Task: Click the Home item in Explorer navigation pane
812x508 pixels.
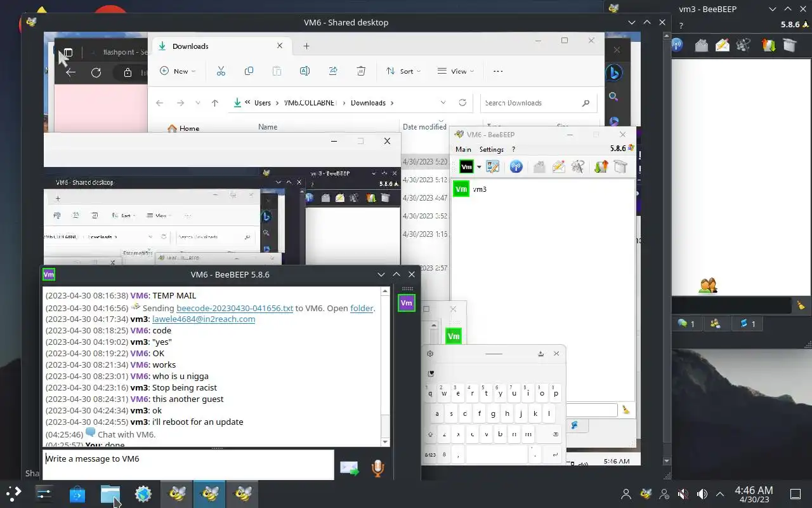Action: click(x=183, y=128)
